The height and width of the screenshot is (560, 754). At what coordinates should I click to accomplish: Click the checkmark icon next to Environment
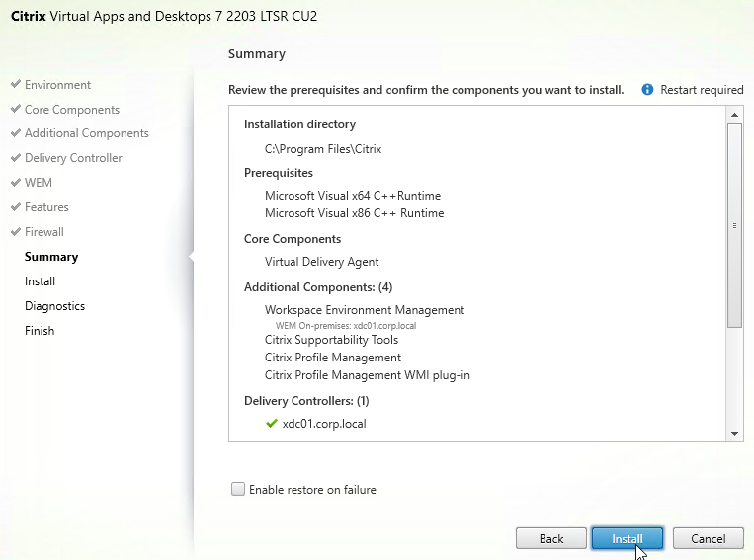point(16,84)
